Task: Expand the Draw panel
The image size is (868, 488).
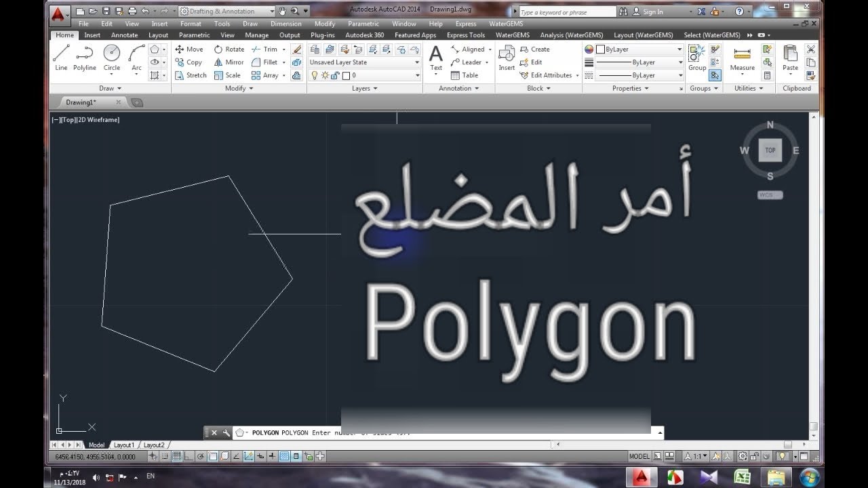Action: point(110,88)
